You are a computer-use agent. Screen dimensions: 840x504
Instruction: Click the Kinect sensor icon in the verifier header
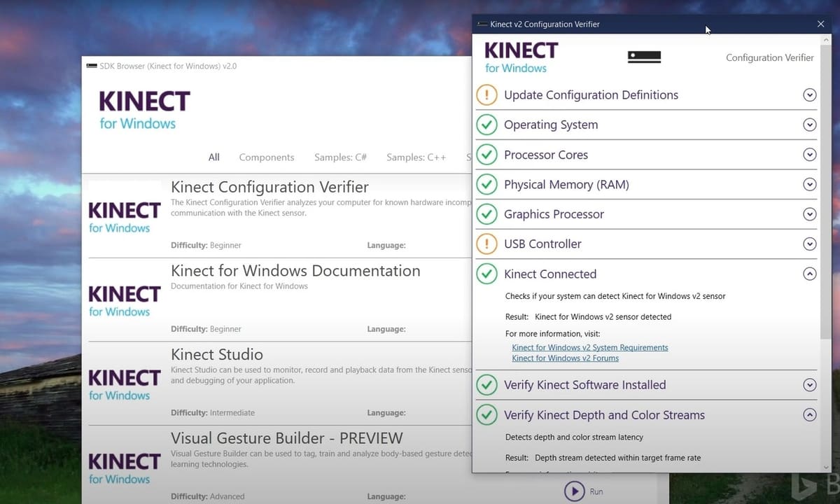click(643, 57)
